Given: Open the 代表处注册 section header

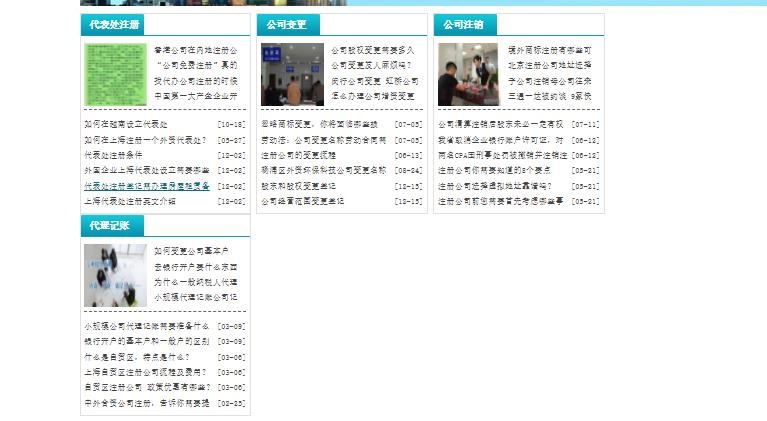Looking at the screenshot, I should point(115,25).
